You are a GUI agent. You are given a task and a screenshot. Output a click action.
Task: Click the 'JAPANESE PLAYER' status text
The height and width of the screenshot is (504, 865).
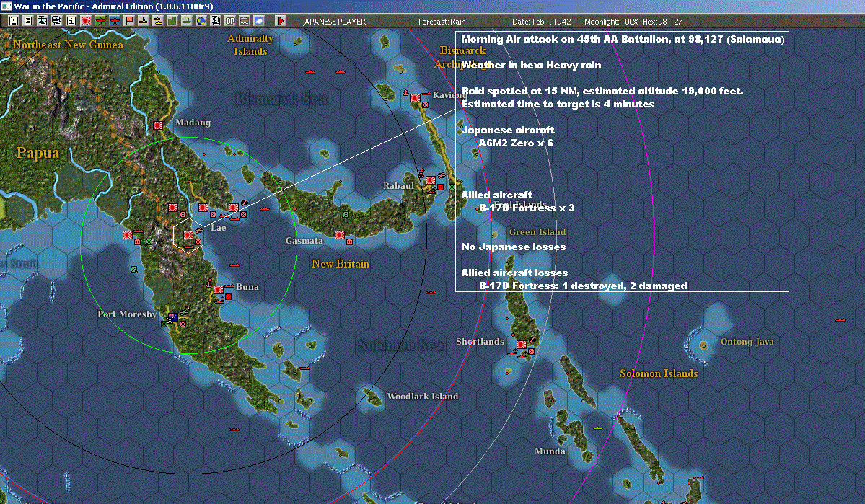coord(334,22)
